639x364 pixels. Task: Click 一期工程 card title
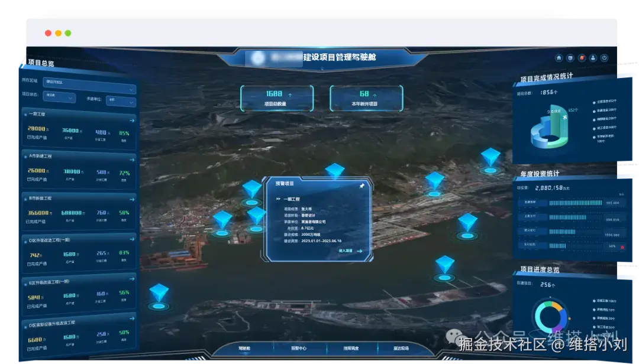pyautogui.click(x=37, y=115)
